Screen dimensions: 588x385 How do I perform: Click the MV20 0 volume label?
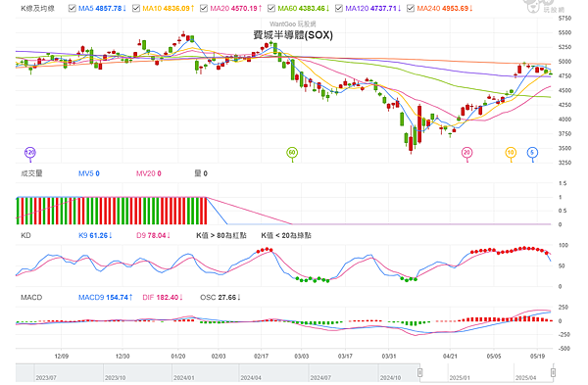pos(149,173)
